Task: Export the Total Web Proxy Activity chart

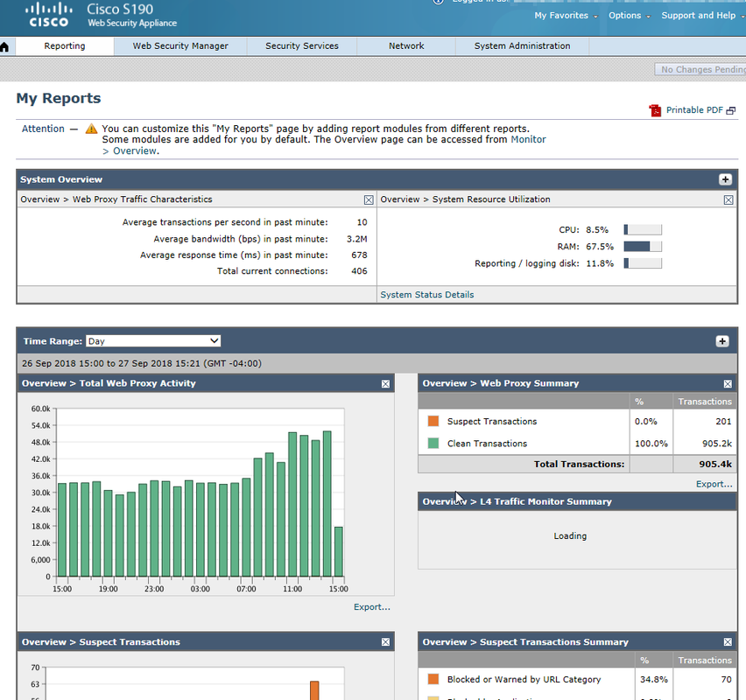Action: [371, 607]
